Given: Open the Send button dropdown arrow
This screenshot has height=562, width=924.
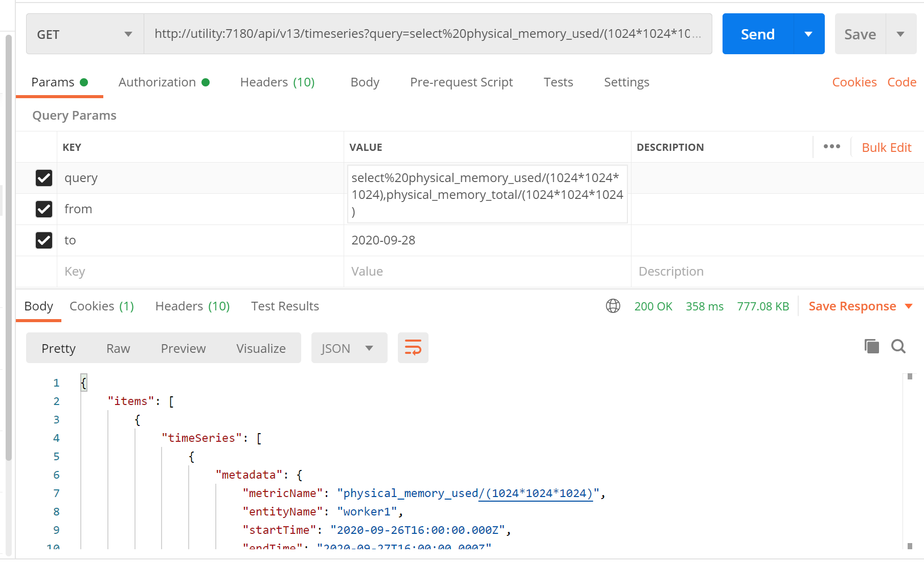Looking at the screenshot, I should pyautogui.click(x=808, y=34).
